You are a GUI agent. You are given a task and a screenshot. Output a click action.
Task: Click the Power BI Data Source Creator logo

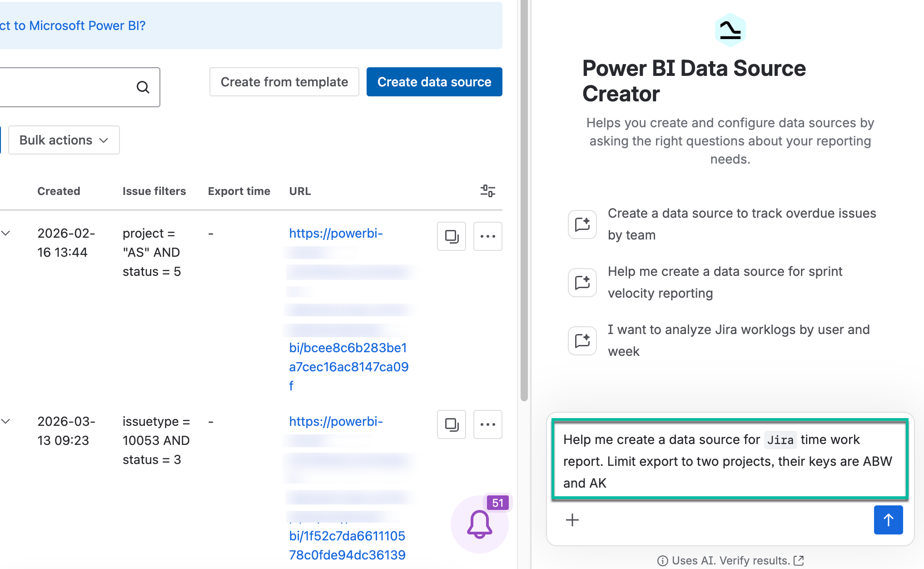(730, 30)
